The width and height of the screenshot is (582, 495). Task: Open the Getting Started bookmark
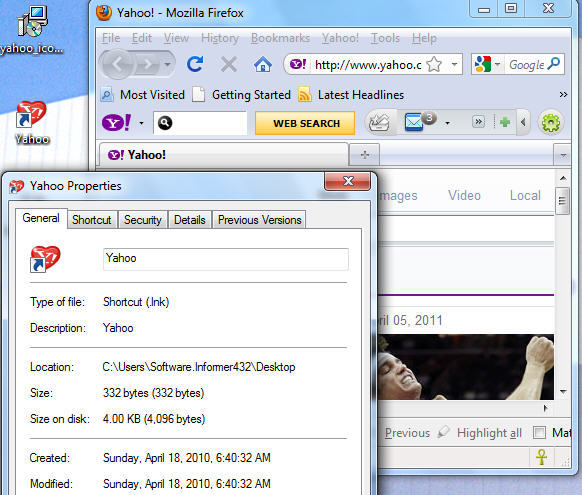point(242,95)
